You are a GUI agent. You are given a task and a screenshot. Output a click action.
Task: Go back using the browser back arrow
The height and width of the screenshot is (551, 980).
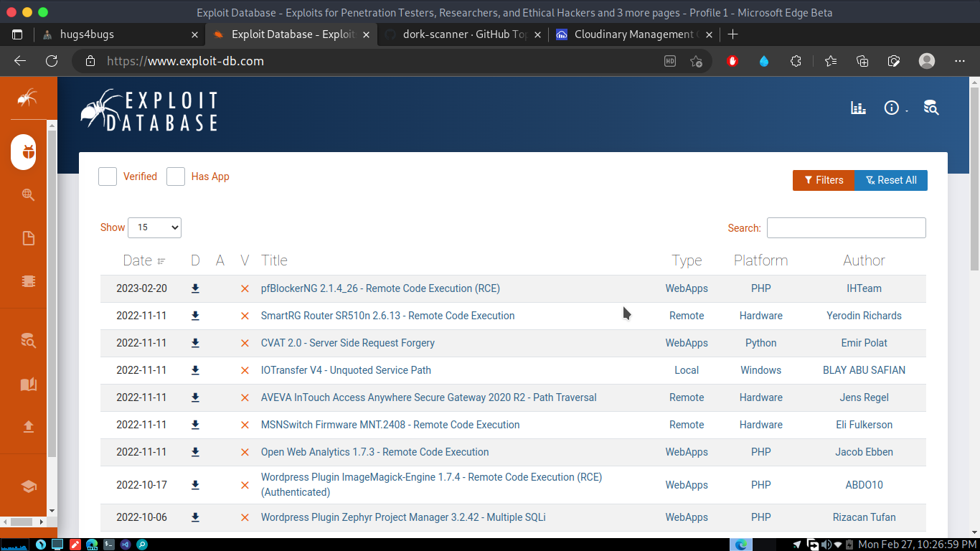[20, 61]
